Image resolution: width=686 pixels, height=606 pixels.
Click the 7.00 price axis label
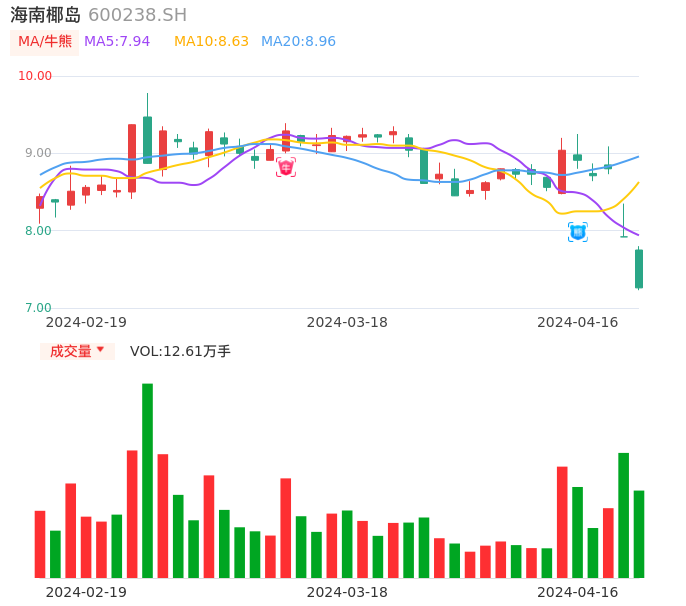37,308
